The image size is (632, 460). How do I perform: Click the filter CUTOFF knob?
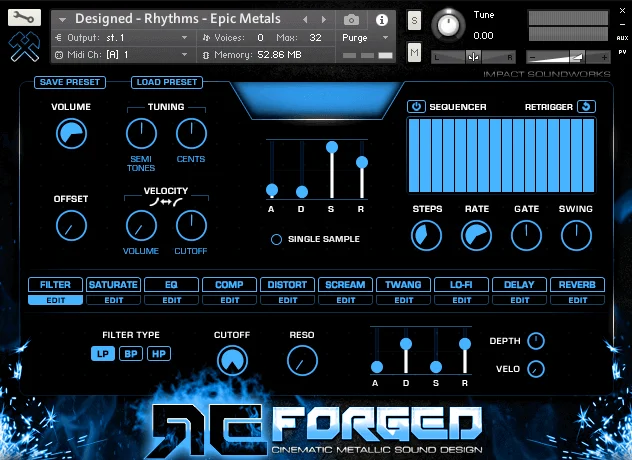tap(233, 361)
